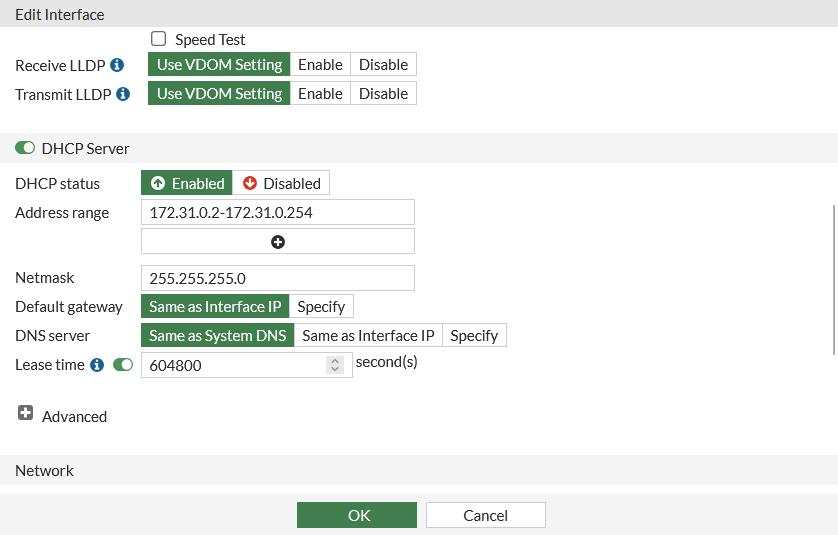This screenshot has width=838, height=535.
Task: Expand the Advanced section plus icon
Action: [26, 413]
